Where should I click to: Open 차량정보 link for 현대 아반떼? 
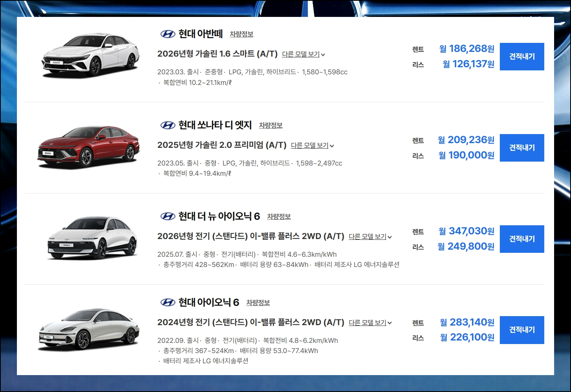click(241, 34)
